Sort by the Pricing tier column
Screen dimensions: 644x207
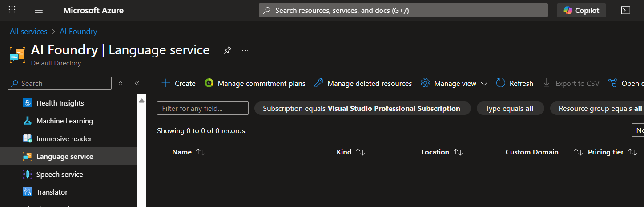pyautogui.click(x=606, y=152)
